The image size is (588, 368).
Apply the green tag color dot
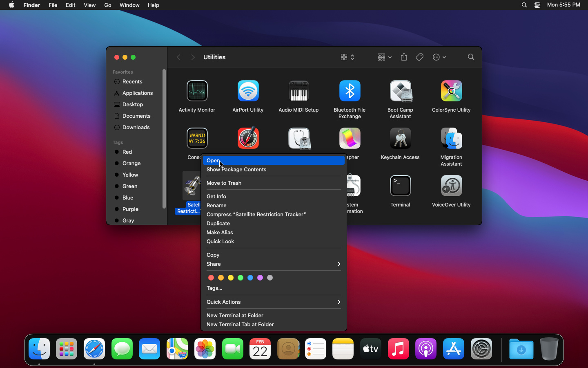[x=241, y=278]
